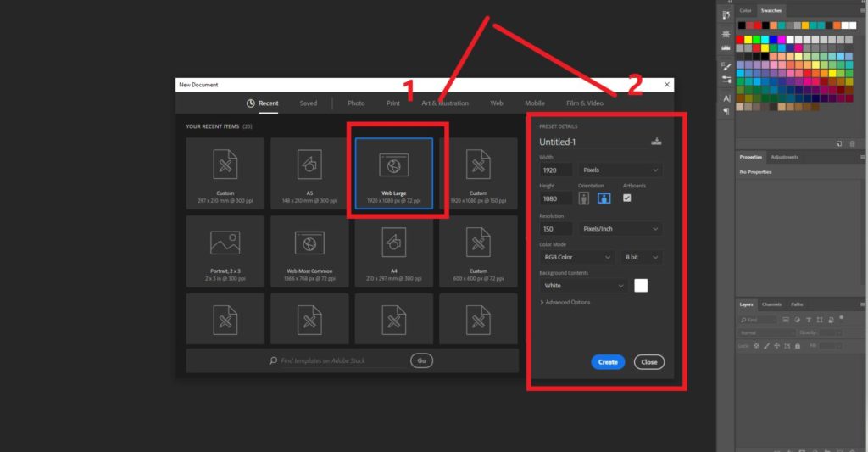Switch to the Art & Illustration tab
868x452 pixels.
click(445, 103)
